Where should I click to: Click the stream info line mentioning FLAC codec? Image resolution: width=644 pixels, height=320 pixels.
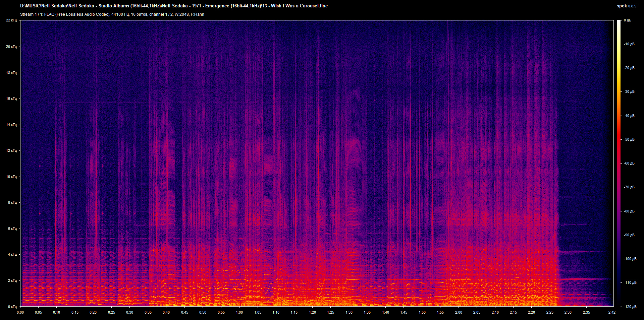coord(112,14)
